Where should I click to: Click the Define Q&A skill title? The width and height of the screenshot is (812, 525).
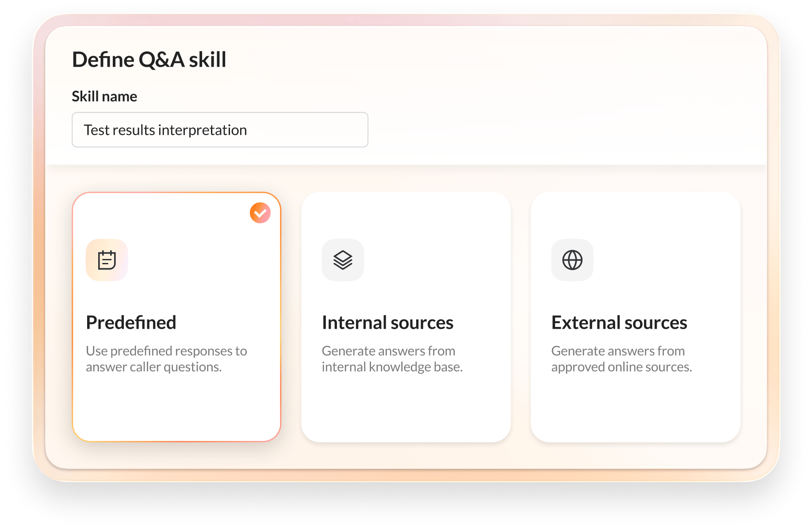point(149,59)
